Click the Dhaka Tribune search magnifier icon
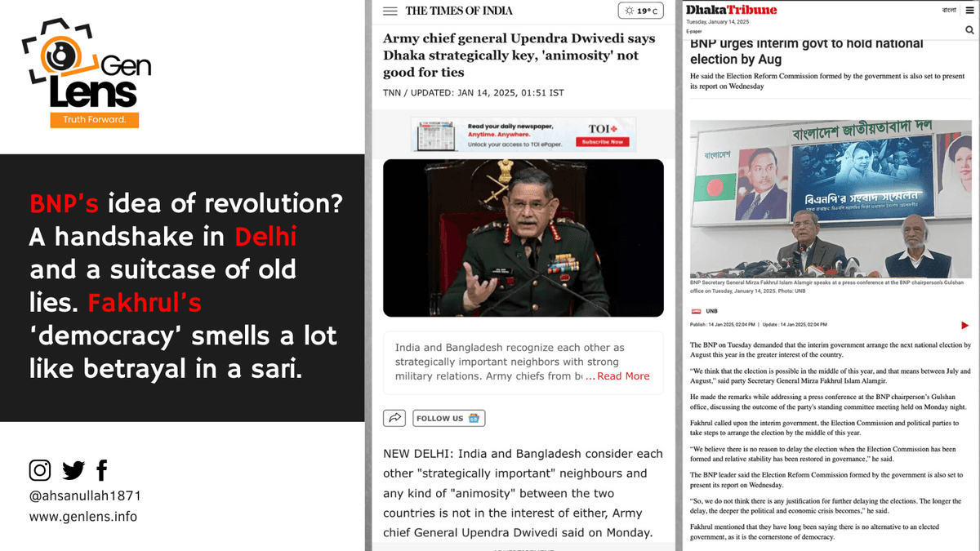 [x=969, y=30]
